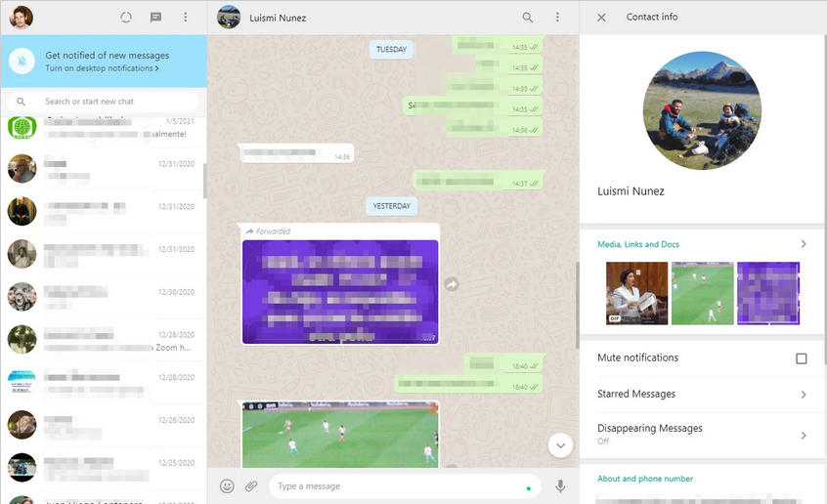Image resolution: width=827 pixels, height=504 pixels.
Task: Click Luismi Nunez name in chat header
Action: tap(278, 18)
